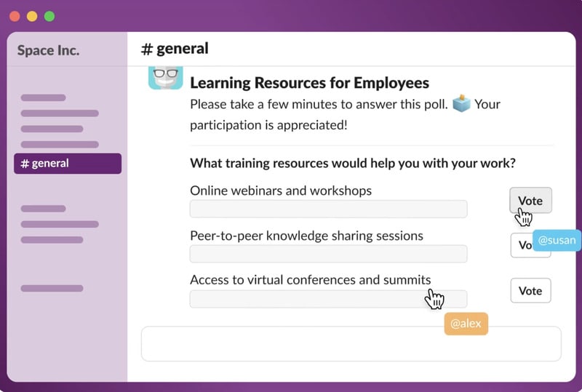Vote for Access to virtual conferences and summits

(x=530, y=291)
